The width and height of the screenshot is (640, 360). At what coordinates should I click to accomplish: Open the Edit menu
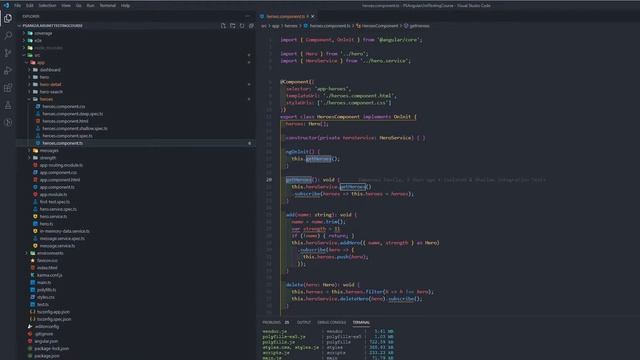point(30,6)
